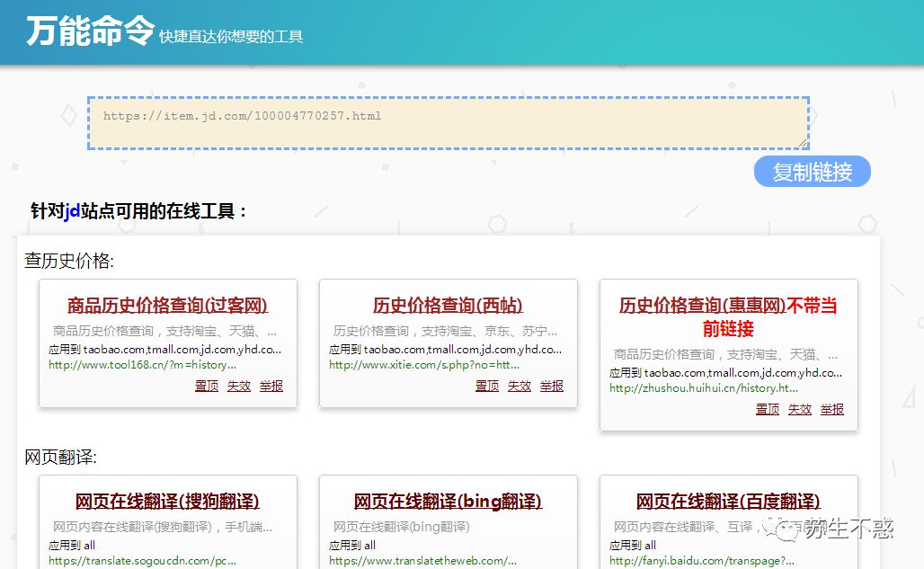Screen dimensions: 924x569
Task: Focus the URL textarea with item.jd.com link
Action: pos(449,123)
